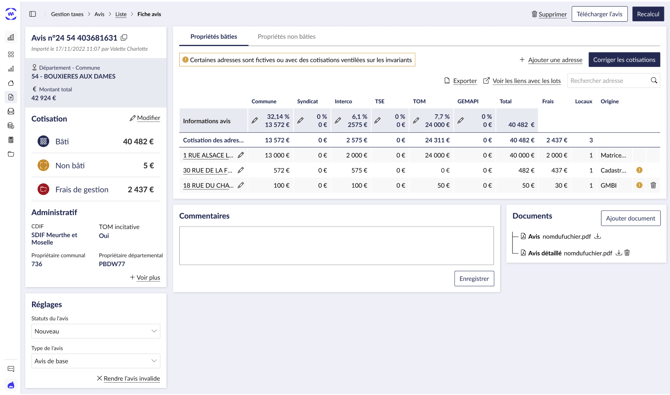Viewport: 670px width, 395px height.
Task: Download the Avis nomdufuchier.pdf file
Action: click(598, 236)
